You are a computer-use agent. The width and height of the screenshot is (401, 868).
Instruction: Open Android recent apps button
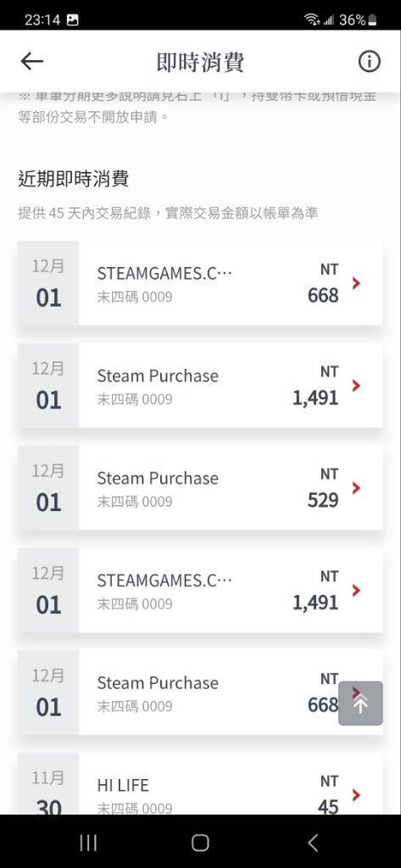[88, 843]
